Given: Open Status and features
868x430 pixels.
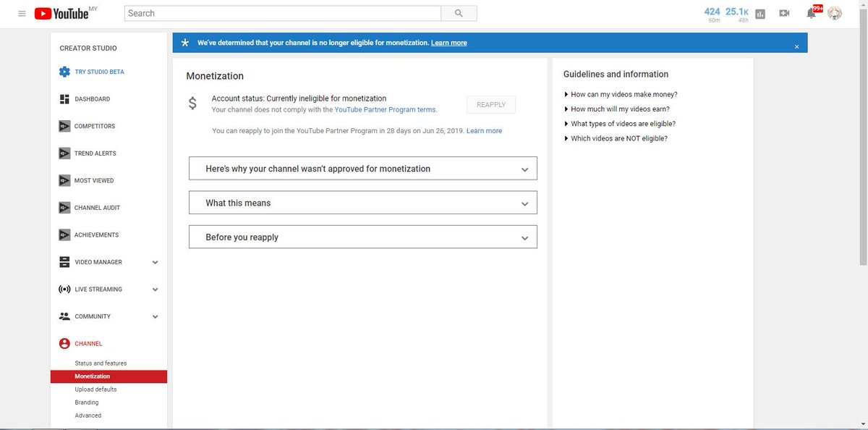Looking at the screenshot, I should 101,363.
